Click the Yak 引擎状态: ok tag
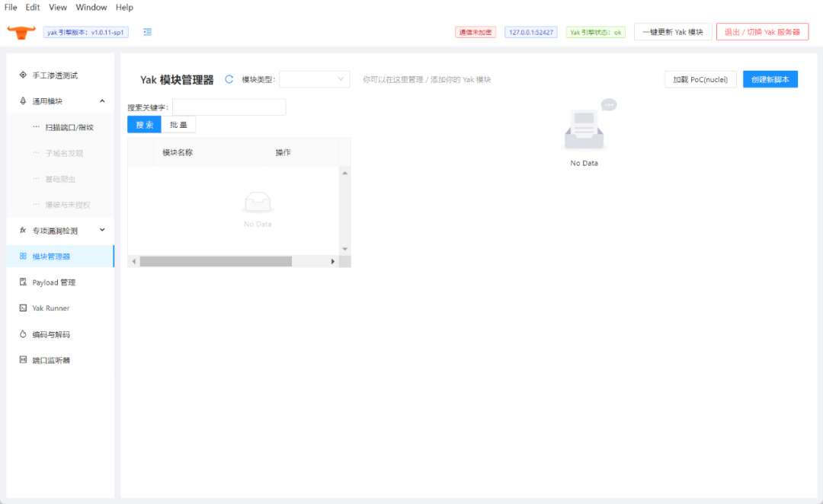 [x=596, y=32]
